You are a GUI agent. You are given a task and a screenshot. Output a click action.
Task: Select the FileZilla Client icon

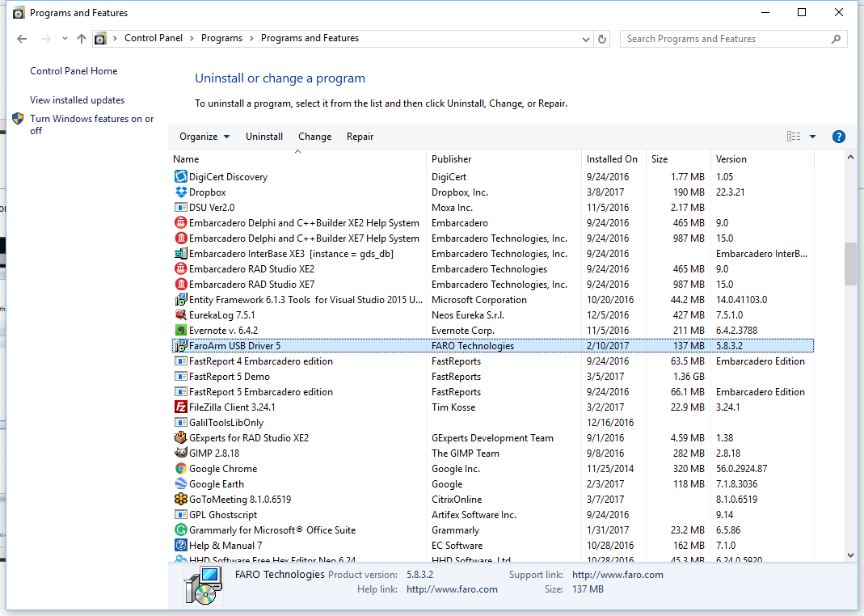pyautogui.click(x=181, y=407)
